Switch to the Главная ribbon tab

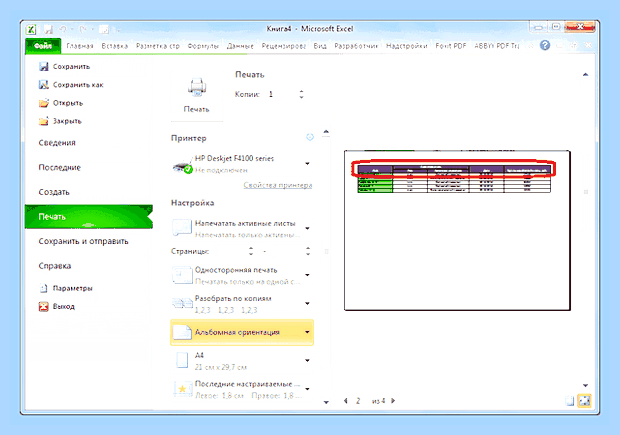tap(80, 46)
